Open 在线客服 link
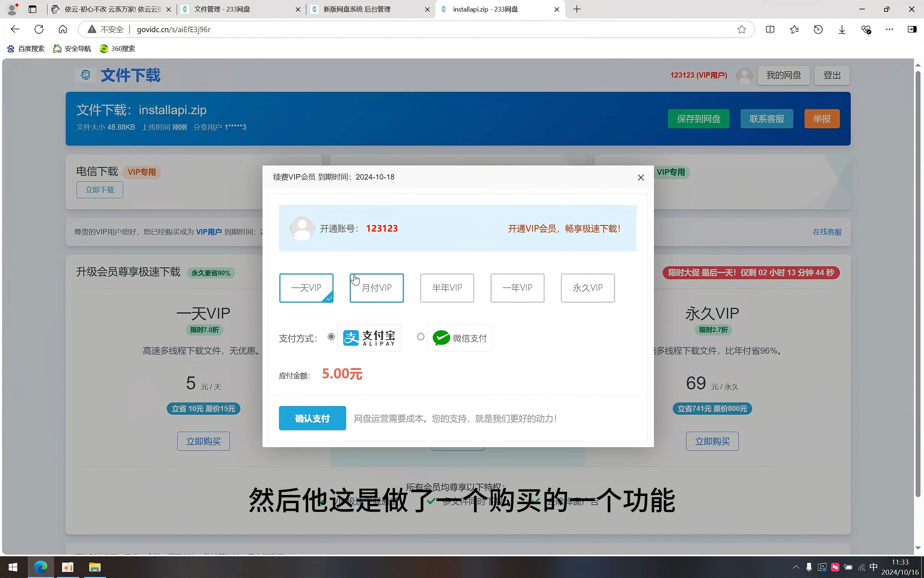Screen dimensions: 924x578 click(827, 232)
